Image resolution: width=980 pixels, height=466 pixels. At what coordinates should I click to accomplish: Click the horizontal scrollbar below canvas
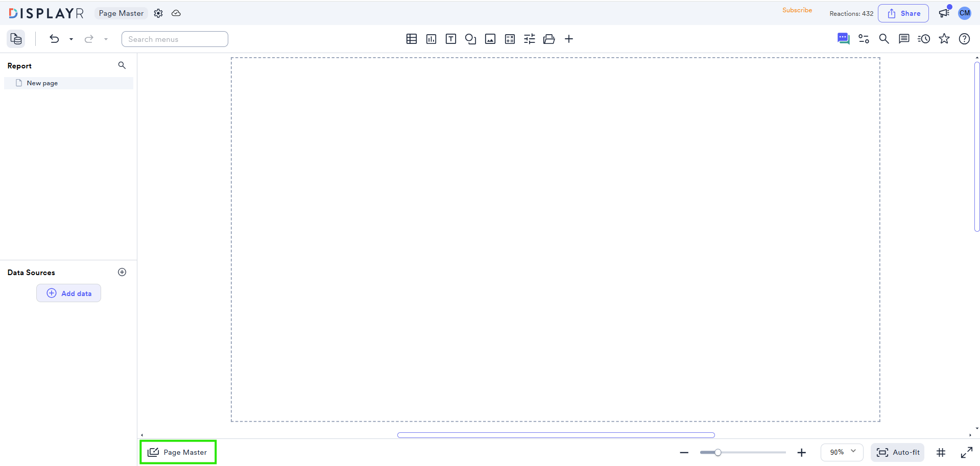pos(556,435)
